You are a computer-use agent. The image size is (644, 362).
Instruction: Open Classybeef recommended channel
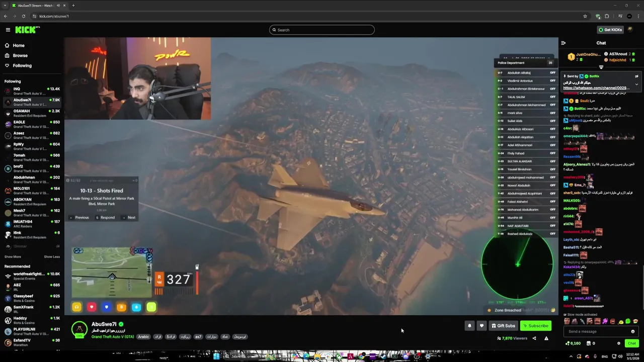tap(32, 298)
